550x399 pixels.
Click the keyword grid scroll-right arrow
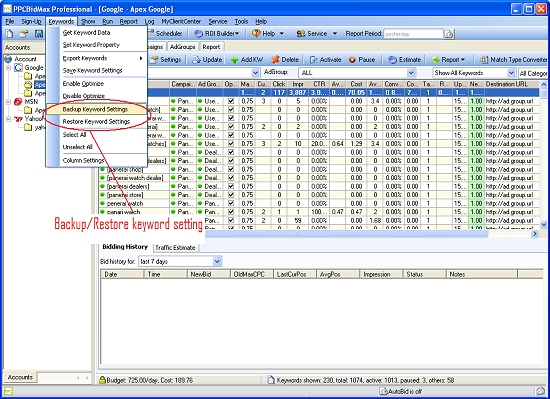[535, 234]
